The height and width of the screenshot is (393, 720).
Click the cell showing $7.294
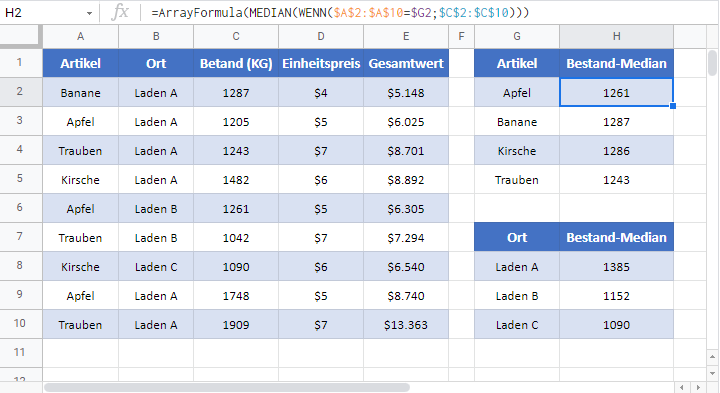click(406, 237)
